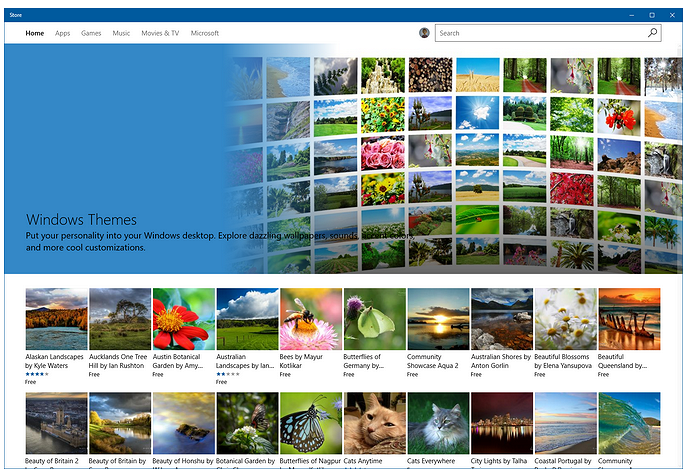The width and height of the screenshot is (689, 475).
Task: Open the user account avatar
Action: click(x=424, y=33)
